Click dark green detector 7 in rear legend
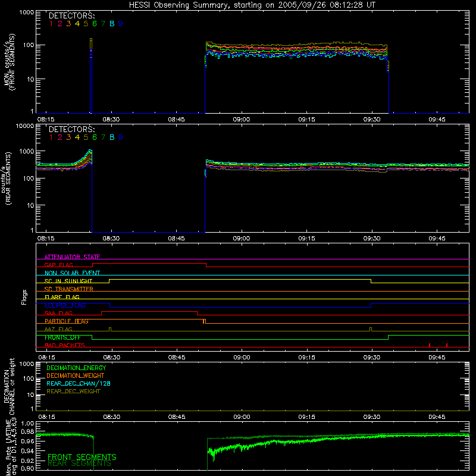The height and width of the screenshot is (476, 476). point(103,137)
